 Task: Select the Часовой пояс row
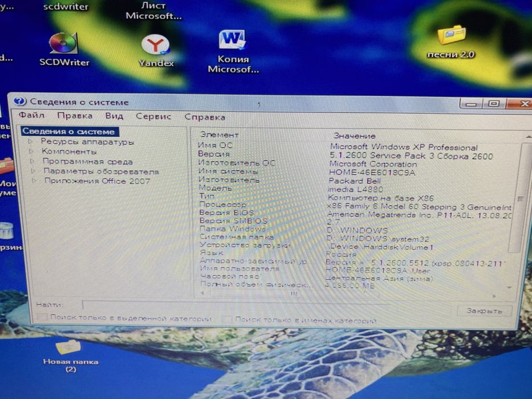(x=355, y=278)
